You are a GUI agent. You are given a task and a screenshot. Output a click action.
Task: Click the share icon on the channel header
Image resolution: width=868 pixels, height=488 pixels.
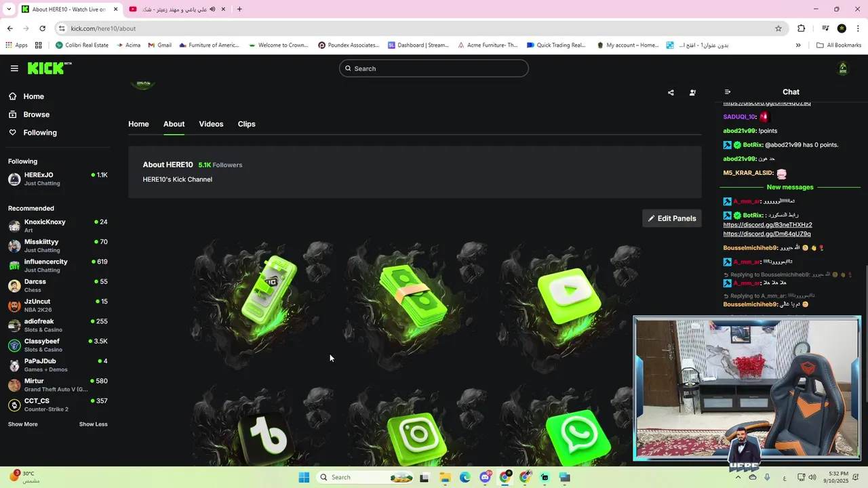671,93
